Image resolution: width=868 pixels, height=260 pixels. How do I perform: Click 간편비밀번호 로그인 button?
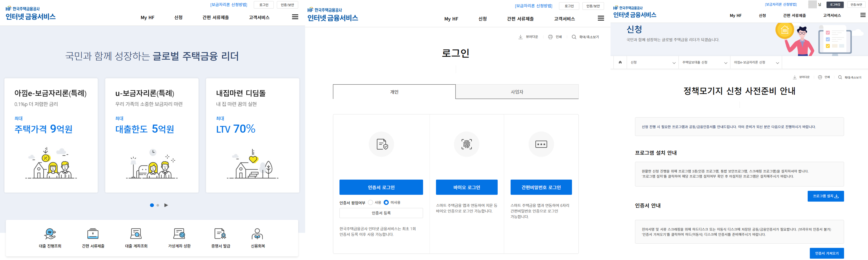[x=541, y=187]
